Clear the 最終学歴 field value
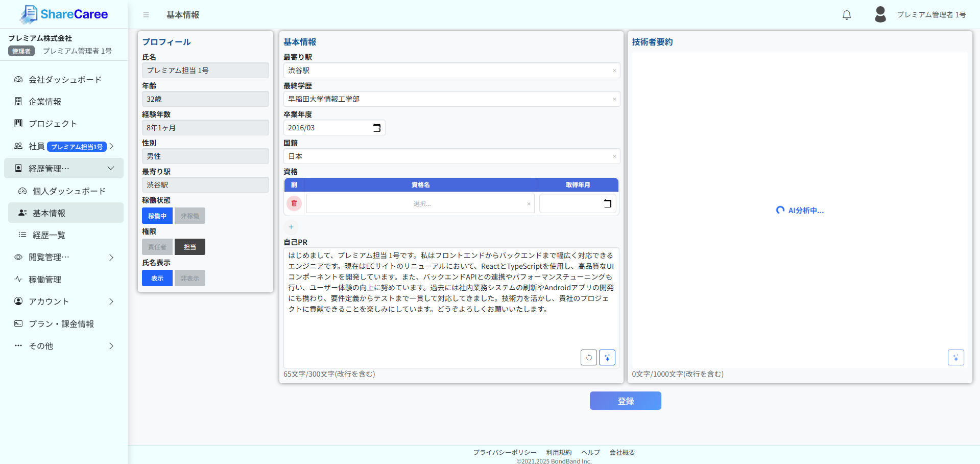This screenshot has width=980, height=464. click(x=614, y=99)
